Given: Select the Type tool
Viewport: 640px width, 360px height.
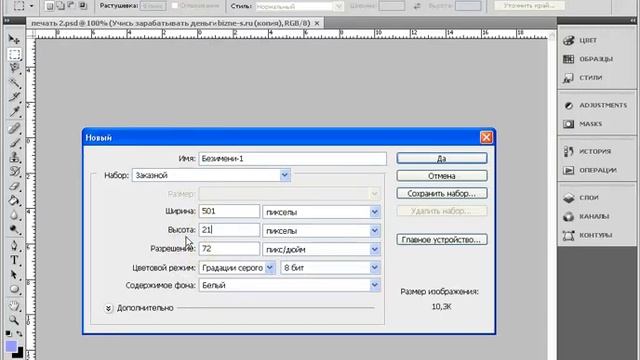Looking at the screenshot, I should (x=14, y=260).
